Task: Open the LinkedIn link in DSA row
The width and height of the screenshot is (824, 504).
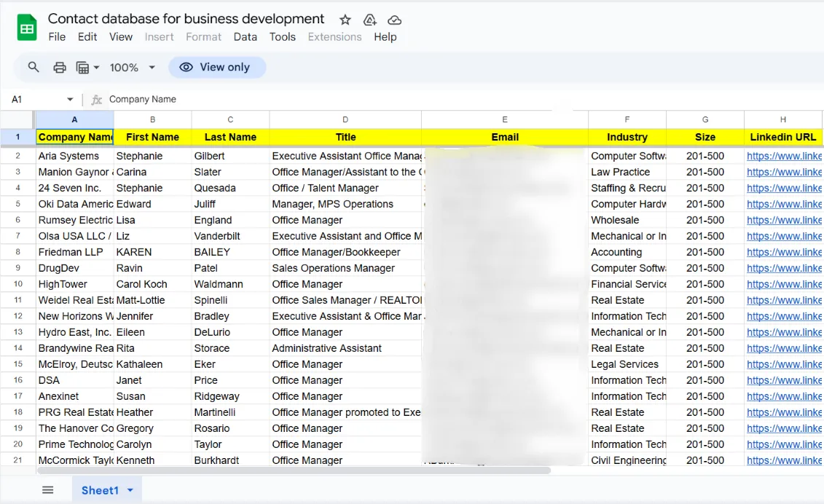Action: pos(783,380)
